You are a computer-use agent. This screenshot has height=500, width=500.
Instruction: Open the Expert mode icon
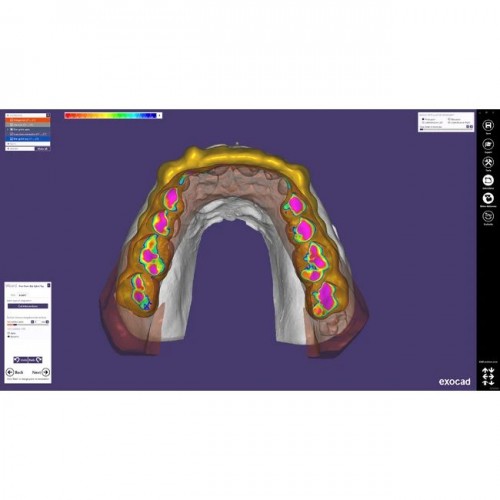coord(488,144)
